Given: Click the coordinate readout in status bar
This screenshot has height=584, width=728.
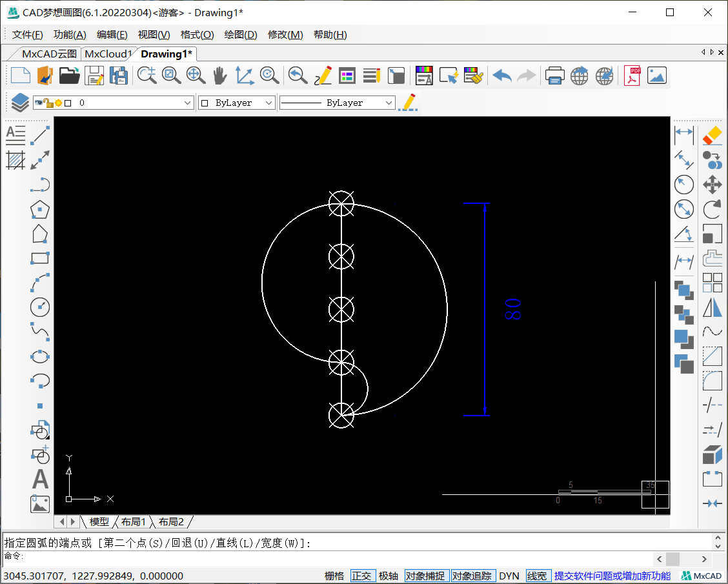Looking at the screenshot, I should pos(94,576).
